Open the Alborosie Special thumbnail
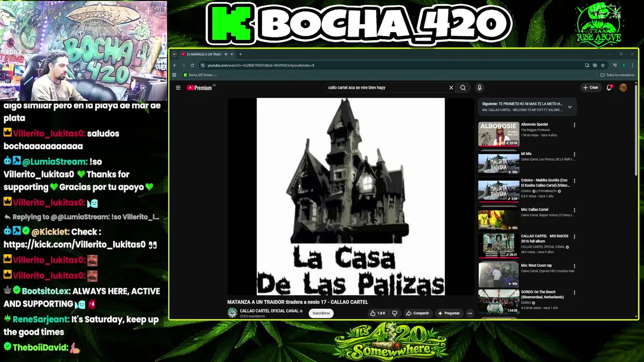This screenshot has height=362, width=644. [499, 134]
